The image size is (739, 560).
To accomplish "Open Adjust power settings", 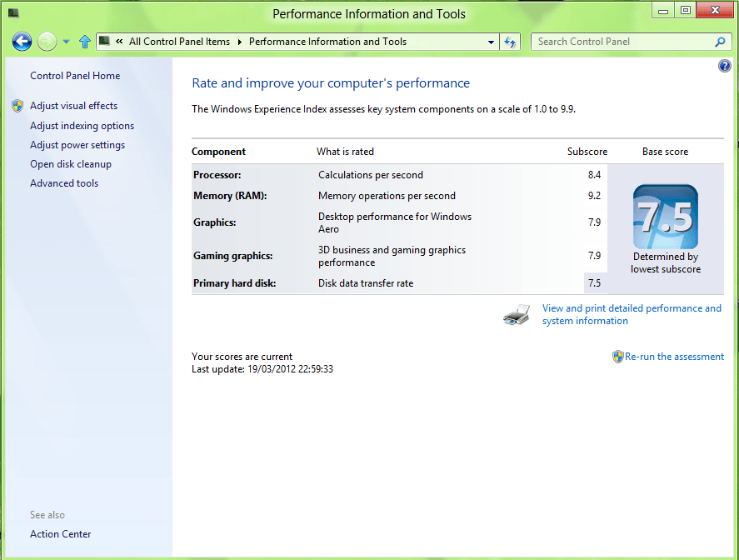I will [77, 145].
